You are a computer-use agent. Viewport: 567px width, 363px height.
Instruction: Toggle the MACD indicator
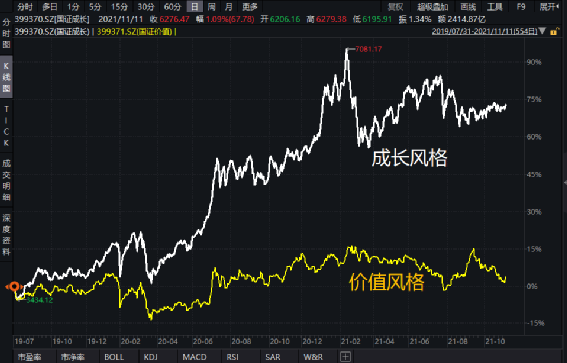tap(194, 357)
